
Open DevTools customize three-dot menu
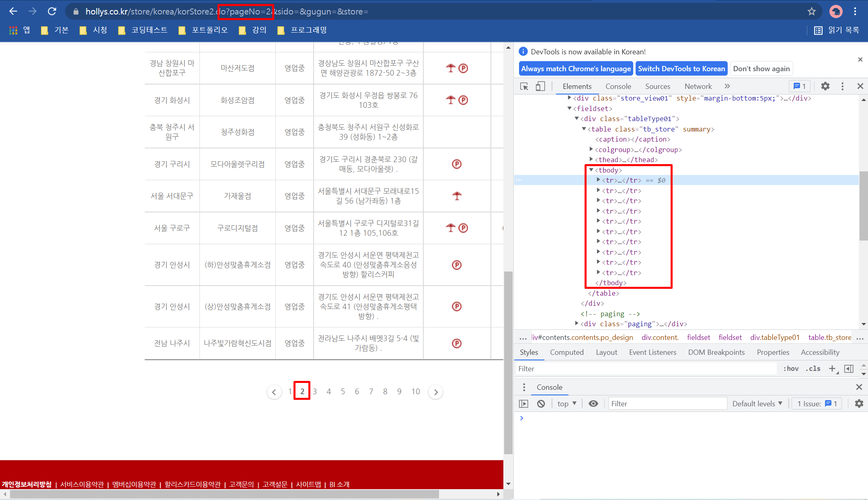click(x=842, y=86)
